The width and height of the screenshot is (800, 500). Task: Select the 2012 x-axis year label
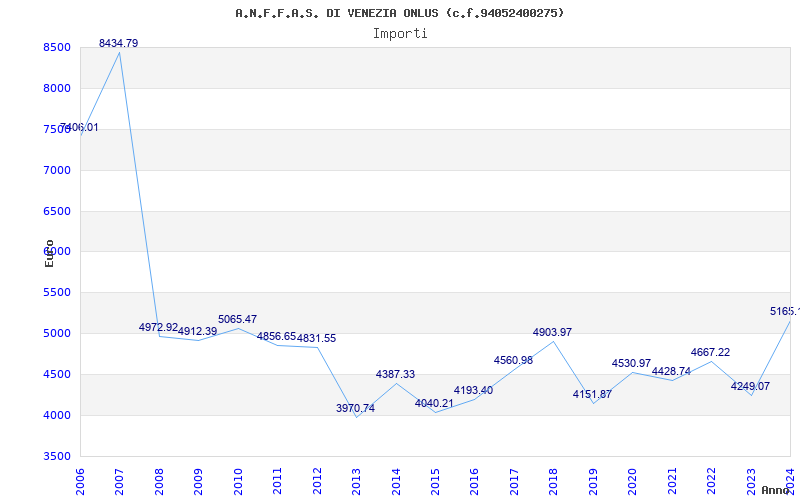pos(317,482)
